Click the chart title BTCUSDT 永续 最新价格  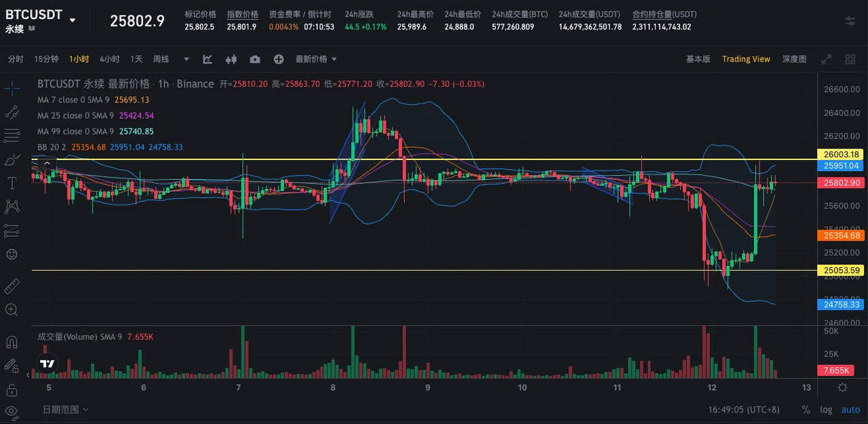pyautogui.click(x=94, y=83)
